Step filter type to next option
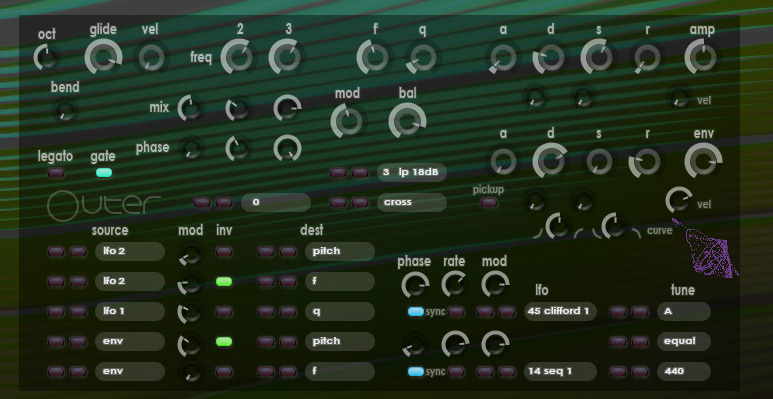Screen dimensions: 773x399 [x=360, y=173]
